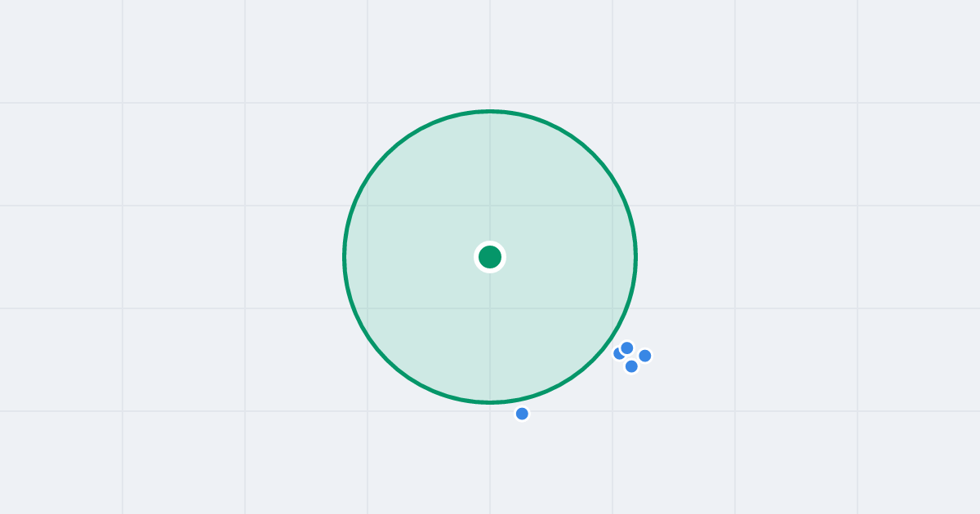Click the green circle outline at its bottom

click(x=490, y=402)
